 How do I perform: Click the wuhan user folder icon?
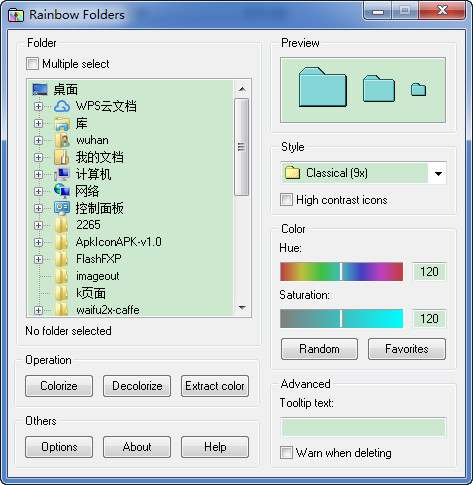click(62, 140)
